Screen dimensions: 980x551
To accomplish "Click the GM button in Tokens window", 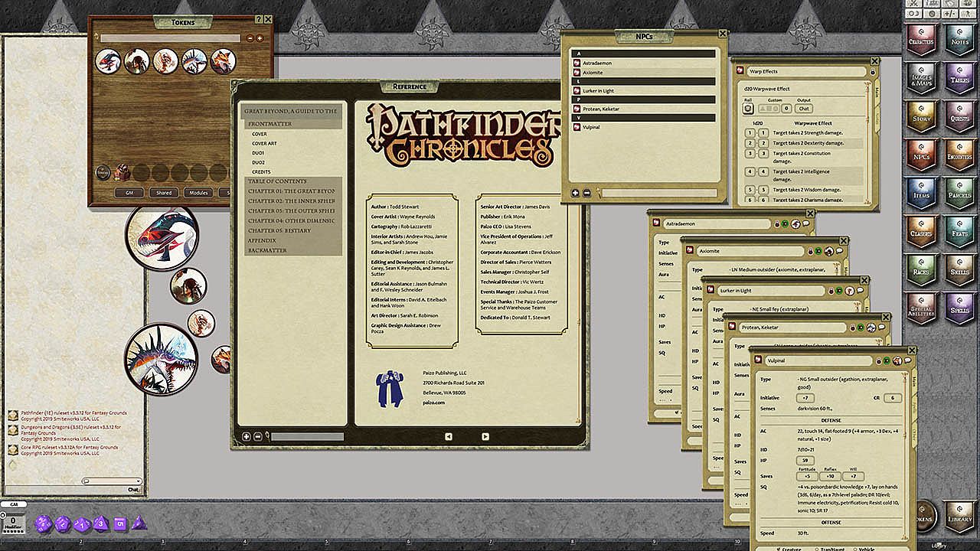I will pyautogui.click(x=129, y=193).
